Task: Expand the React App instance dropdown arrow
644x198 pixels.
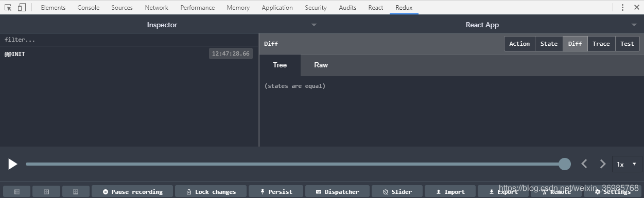Action: 634,25
